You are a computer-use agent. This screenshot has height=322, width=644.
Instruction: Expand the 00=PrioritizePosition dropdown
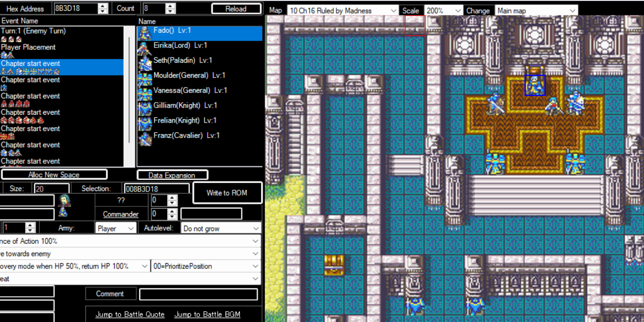[x=206, y=266]
